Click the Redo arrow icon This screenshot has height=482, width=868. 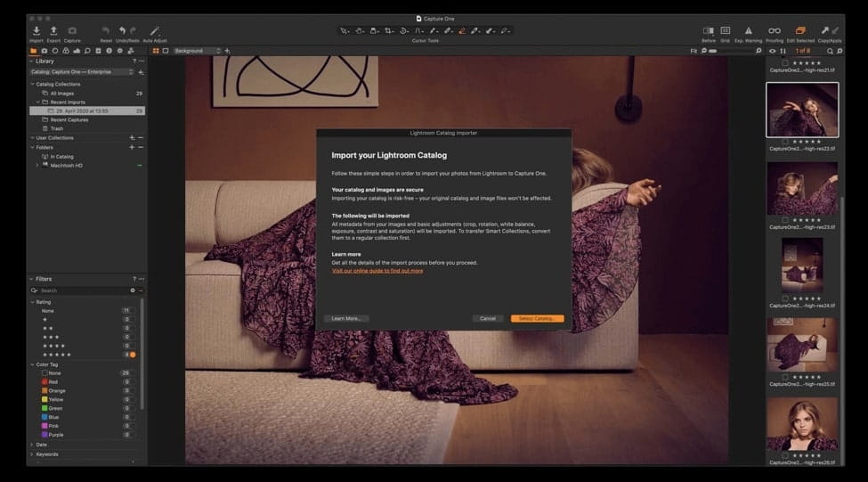coord(133,31)
